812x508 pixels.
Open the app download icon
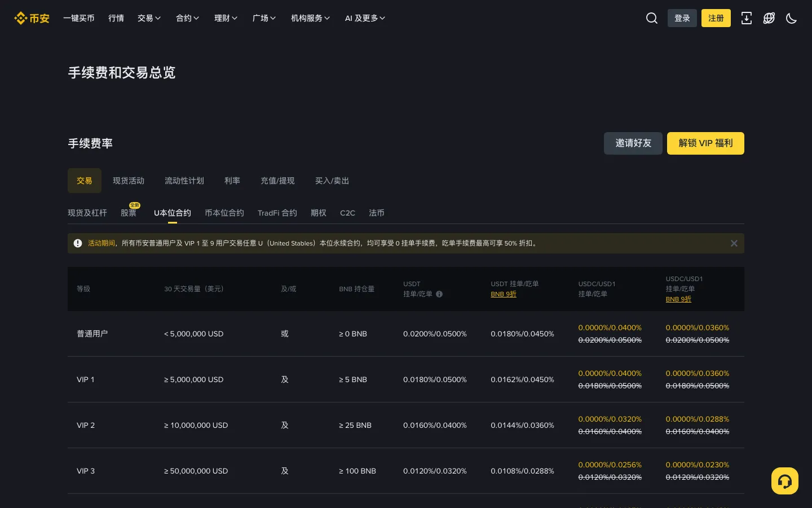[747, 18]
